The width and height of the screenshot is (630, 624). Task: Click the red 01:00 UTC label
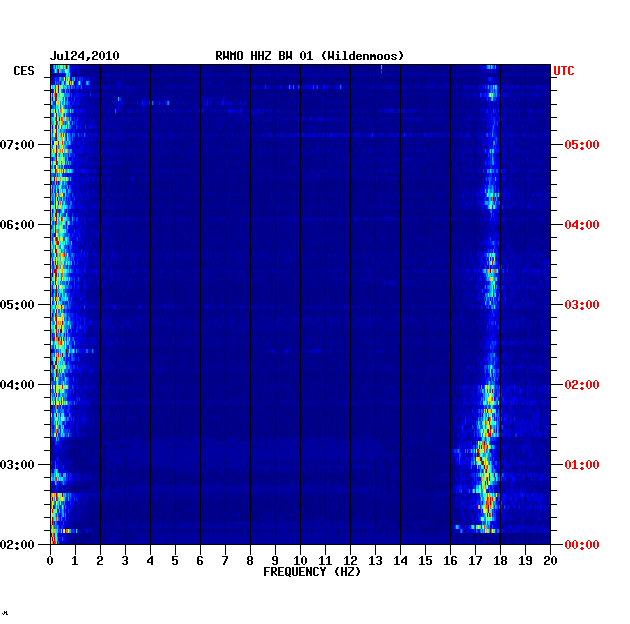coord(582,464)
